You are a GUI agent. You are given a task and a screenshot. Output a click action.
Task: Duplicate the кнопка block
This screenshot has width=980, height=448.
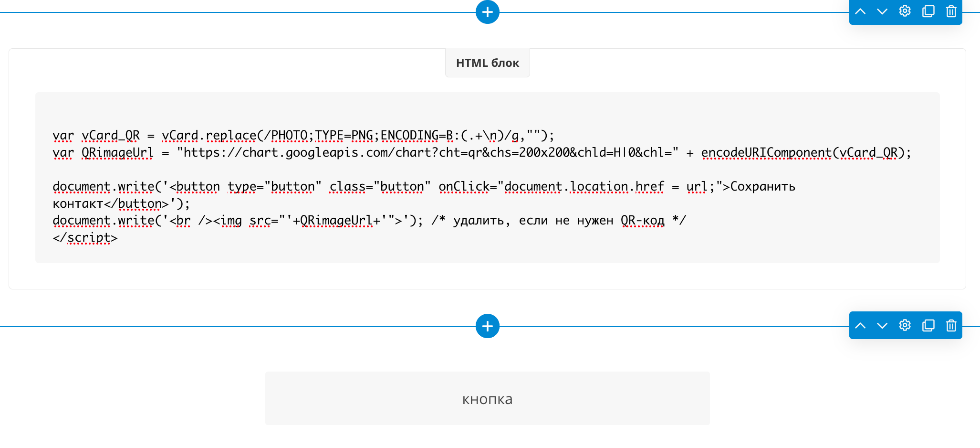tap(928, 326)
